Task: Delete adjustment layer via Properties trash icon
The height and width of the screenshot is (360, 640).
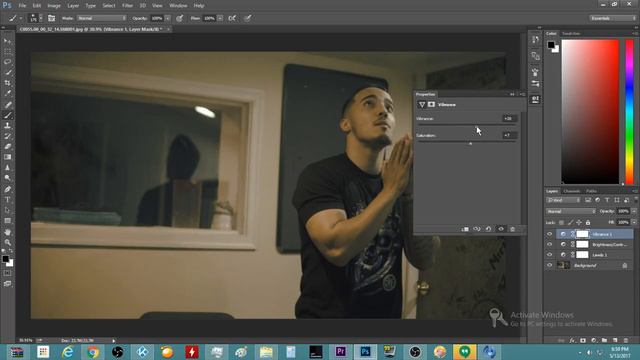Action: click(x=513, y=229)
